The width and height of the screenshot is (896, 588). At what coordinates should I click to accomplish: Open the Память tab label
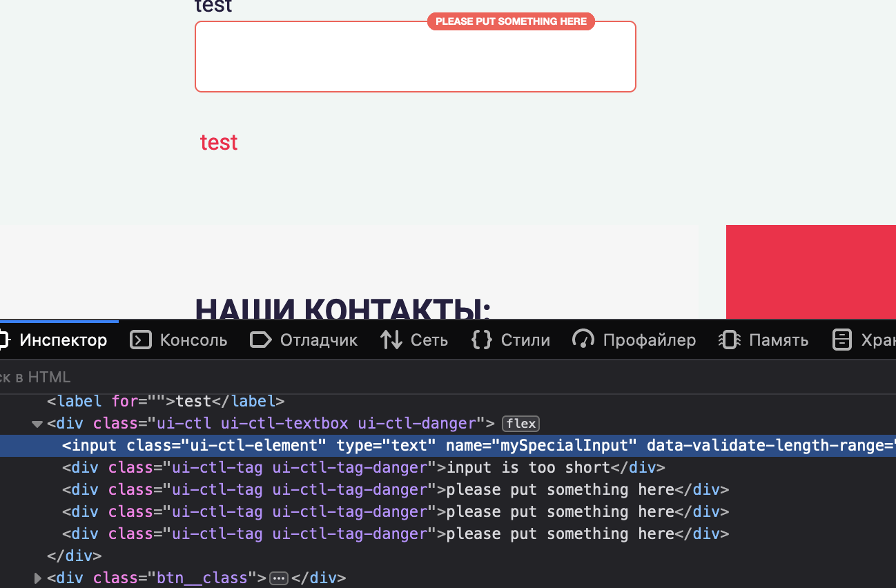779,340
